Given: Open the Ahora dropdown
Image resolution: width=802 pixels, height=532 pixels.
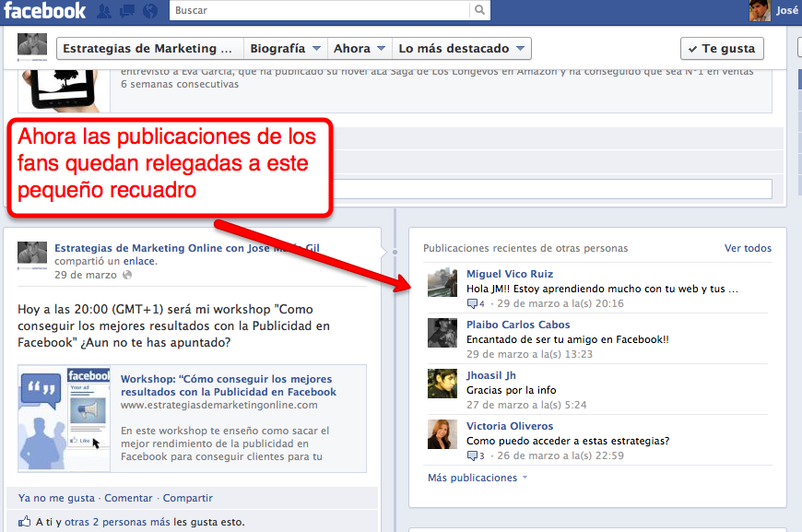Looking at the screenshot, I should pyautogui.click(x=360, y=49).
